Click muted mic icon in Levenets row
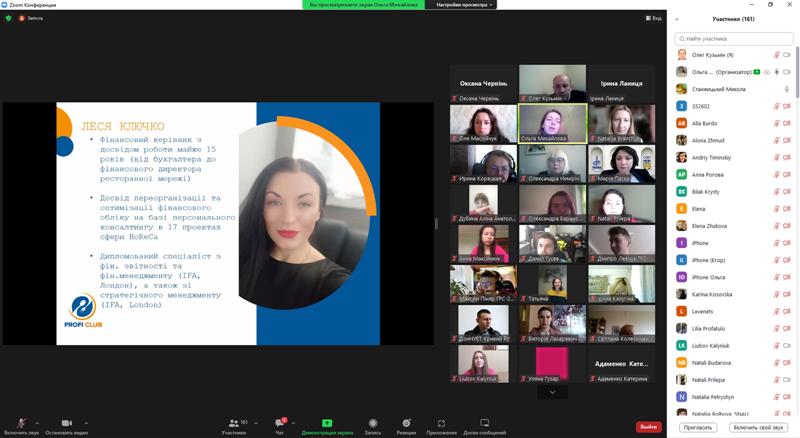This screenshot has height=438, width=800. 777,311
